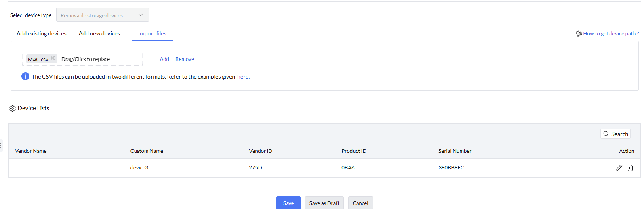Click the magnifier icon in Search
Screen dimensions: 644x213
point(606,134)
